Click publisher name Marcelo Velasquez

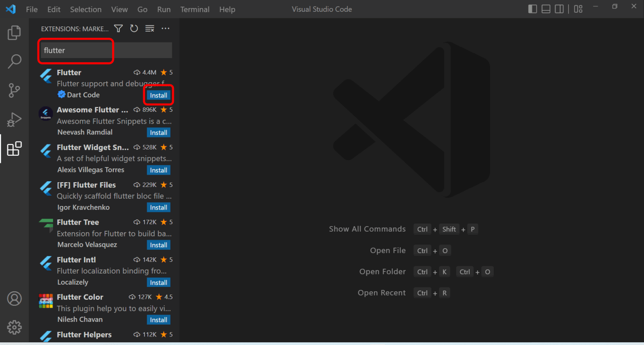[87, 245]
